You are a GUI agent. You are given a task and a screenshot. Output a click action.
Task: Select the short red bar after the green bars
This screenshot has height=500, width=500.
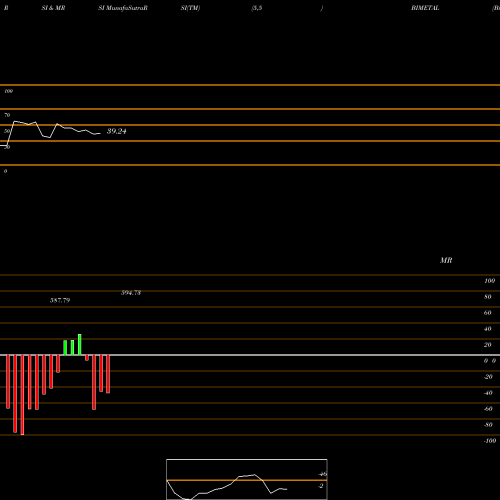tap(87, 358)
